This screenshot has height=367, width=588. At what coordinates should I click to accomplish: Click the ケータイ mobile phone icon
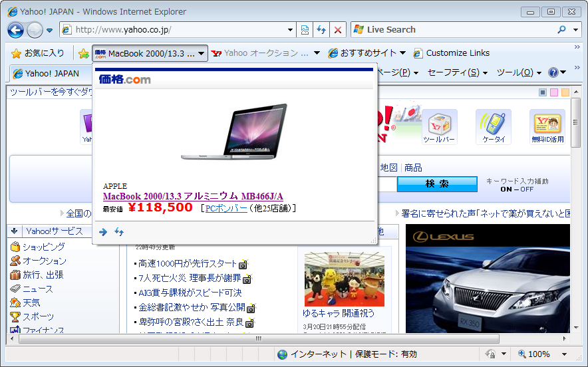click(494, 126)
